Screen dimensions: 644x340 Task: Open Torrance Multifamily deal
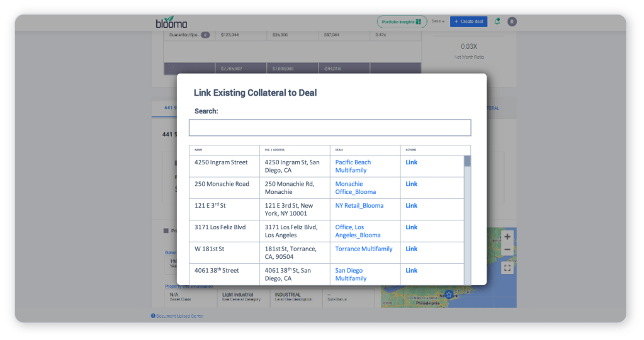[x=364, y=249]
